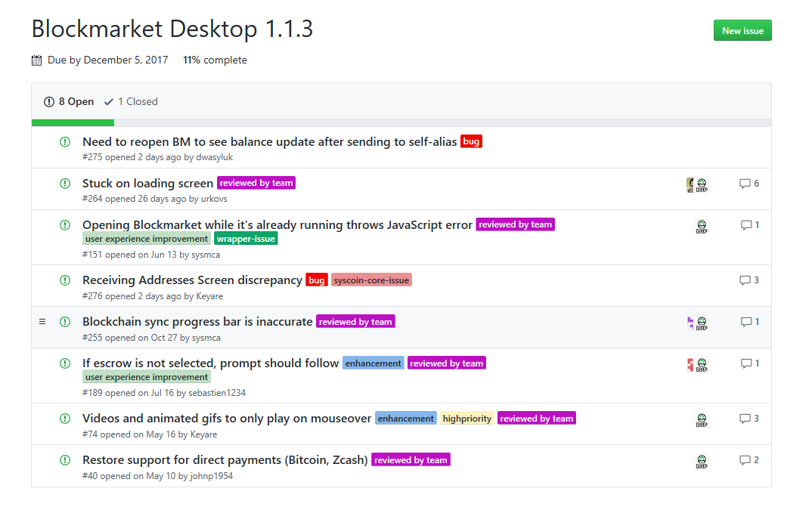Open comments on Restore support issue

749,460
